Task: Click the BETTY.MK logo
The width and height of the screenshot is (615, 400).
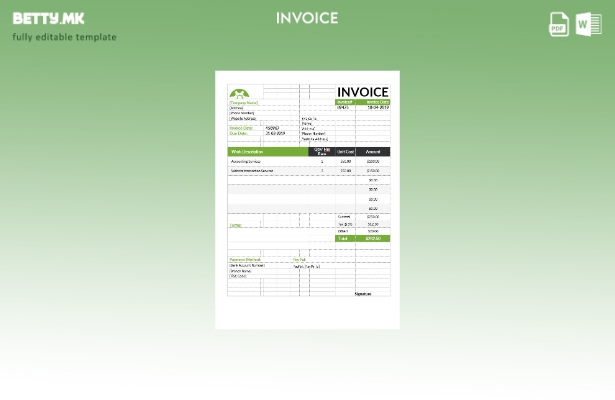Action: (x=49, y=18)
